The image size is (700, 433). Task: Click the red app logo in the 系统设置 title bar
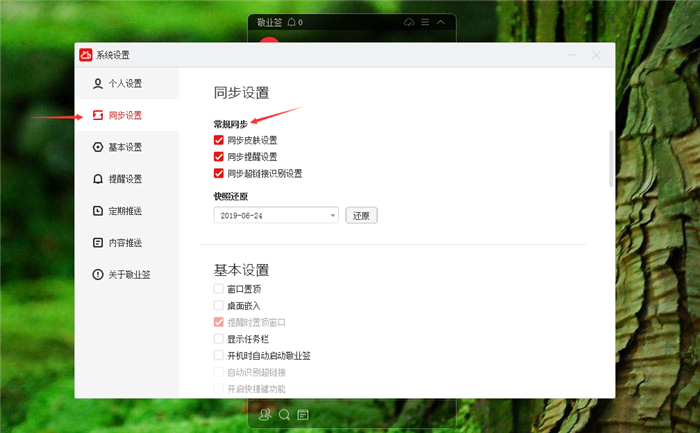86,55
